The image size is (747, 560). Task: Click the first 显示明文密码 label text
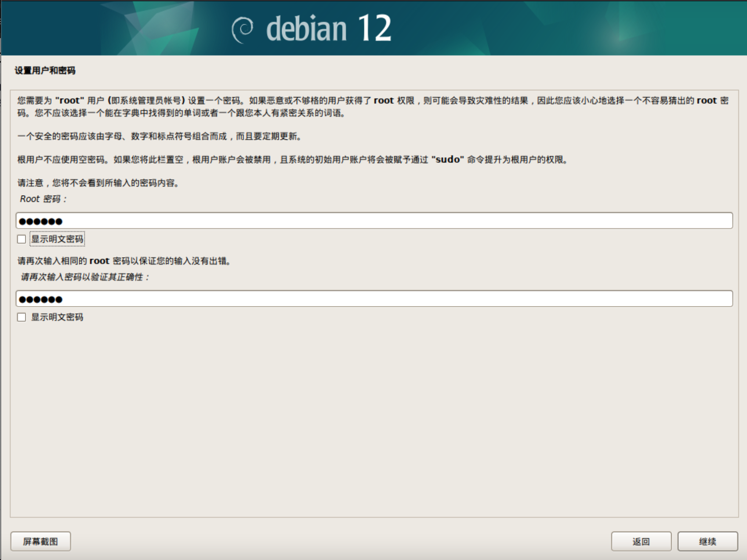(x=57, y=239)
